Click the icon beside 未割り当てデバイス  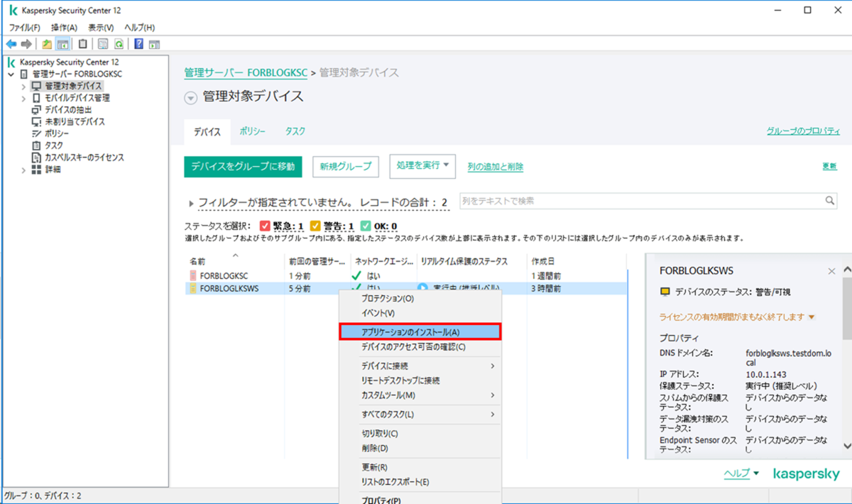click(x=36, y=121)
